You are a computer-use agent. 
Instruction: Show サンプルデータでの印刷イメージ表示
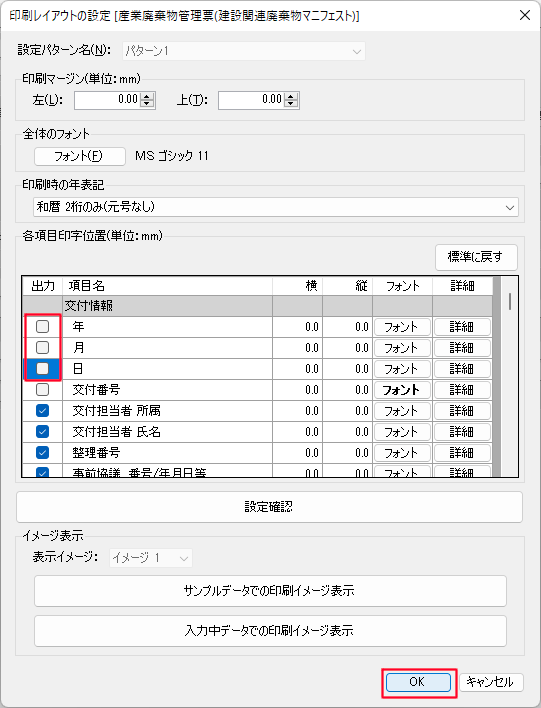pos(270,591)
